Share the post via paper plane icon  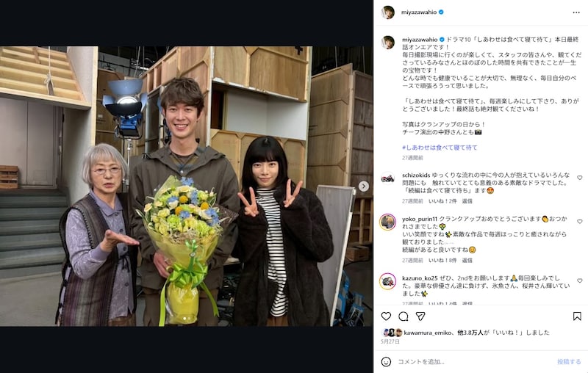pos(420,316)
